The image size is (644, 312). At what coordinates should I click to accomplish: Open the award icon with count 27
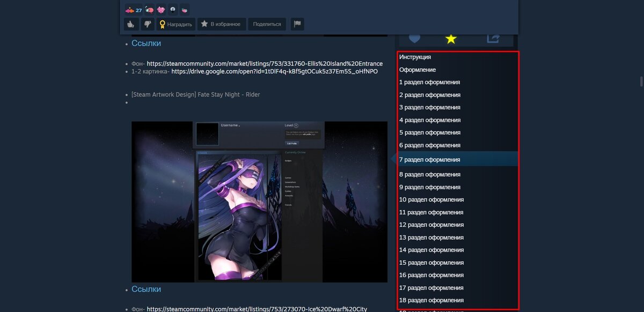[134, 9]
